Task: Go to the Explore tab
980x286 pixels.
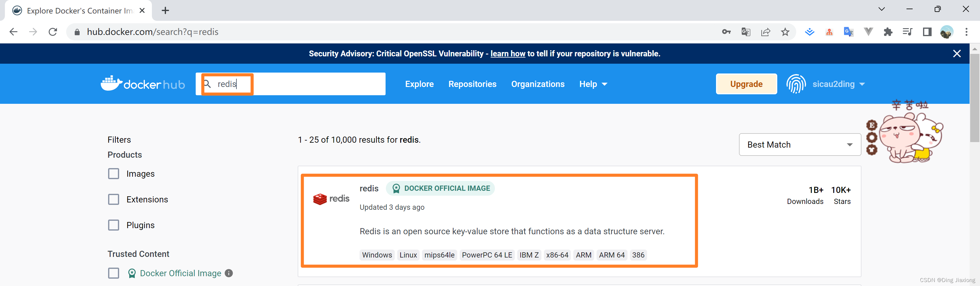Action: coord(419,84)
